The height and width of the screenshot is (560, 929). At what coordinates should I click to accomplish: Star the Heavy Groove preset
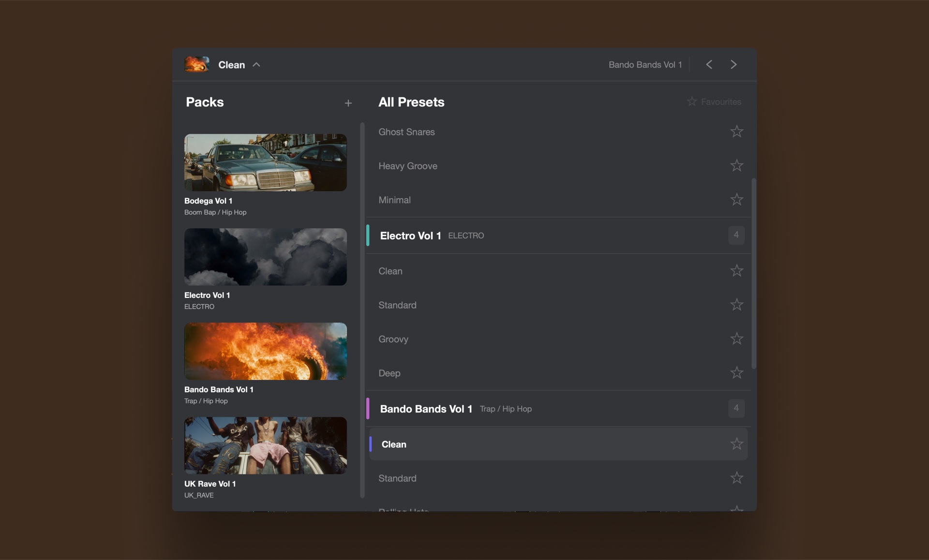(x=736, y=165)
